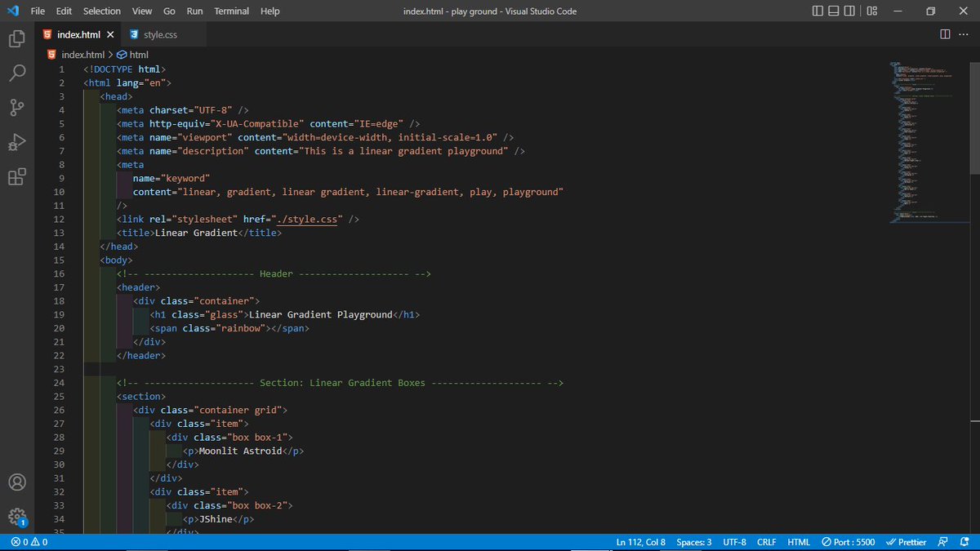Image resolution: width=980 pixels, height=551 pixels.
Task: Click the Live Server Port : 5500 item
Action: point(848,542)
